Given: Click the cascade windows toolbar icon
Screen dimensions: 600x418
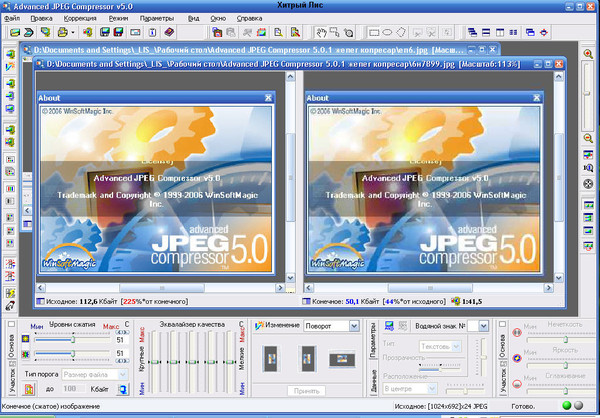Looking at the screenshot, I should (472, 33).
